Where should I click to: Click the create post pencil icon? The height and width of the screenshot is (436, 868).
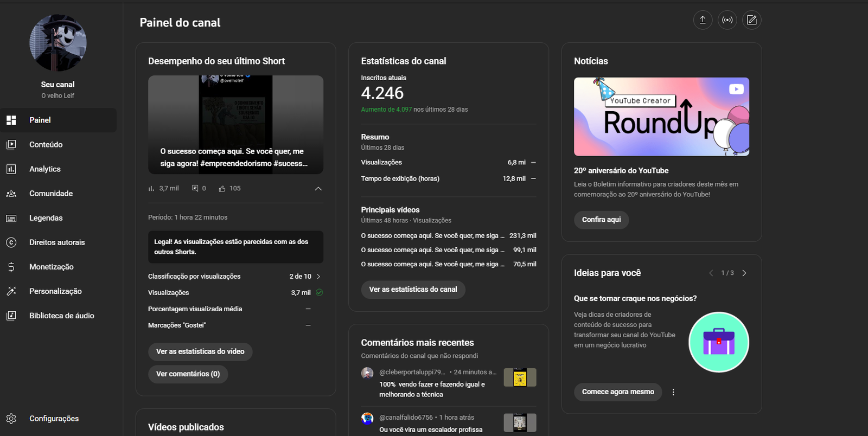(x=751, y=20)
